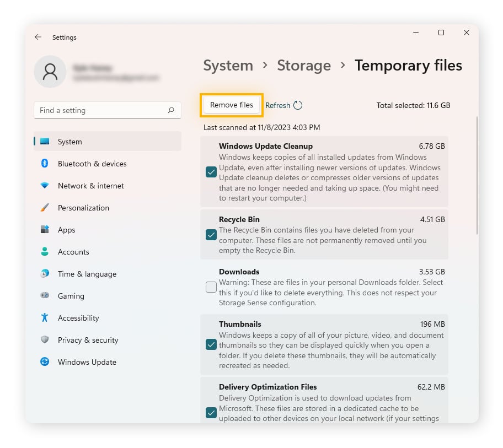
Task: Open Network & internet via its icon
Action: 45,186
